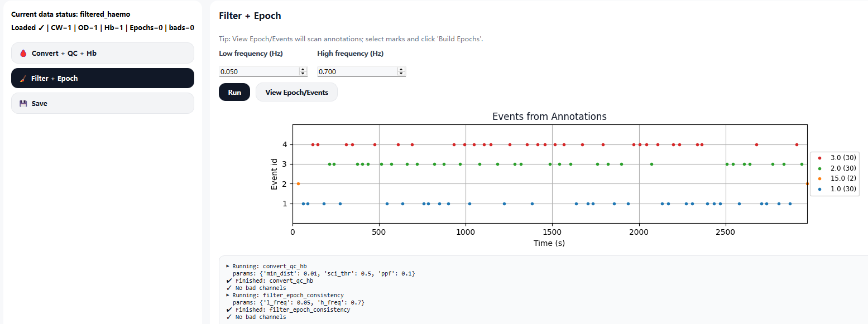868x324 pixels.
Task: Decrease Low frequency with down stepper arrow
Action: (x=304, y=74)
